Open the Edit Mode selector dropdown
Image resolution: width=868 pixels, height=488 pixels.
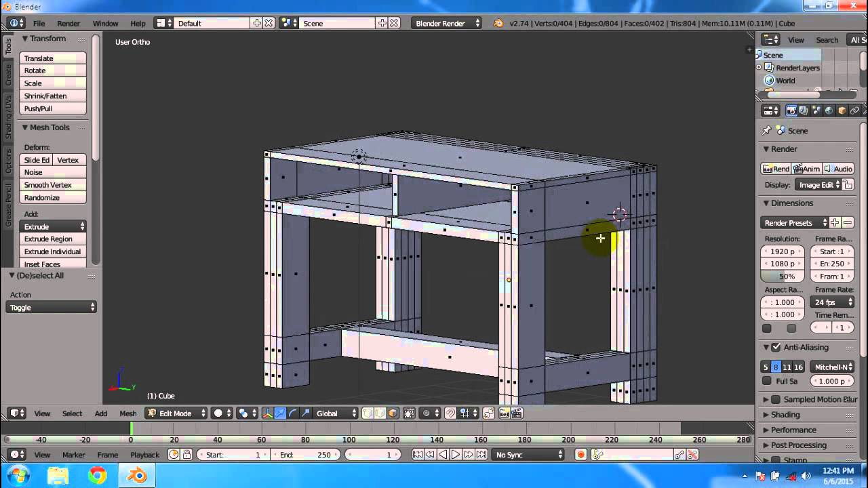point(176,413)
